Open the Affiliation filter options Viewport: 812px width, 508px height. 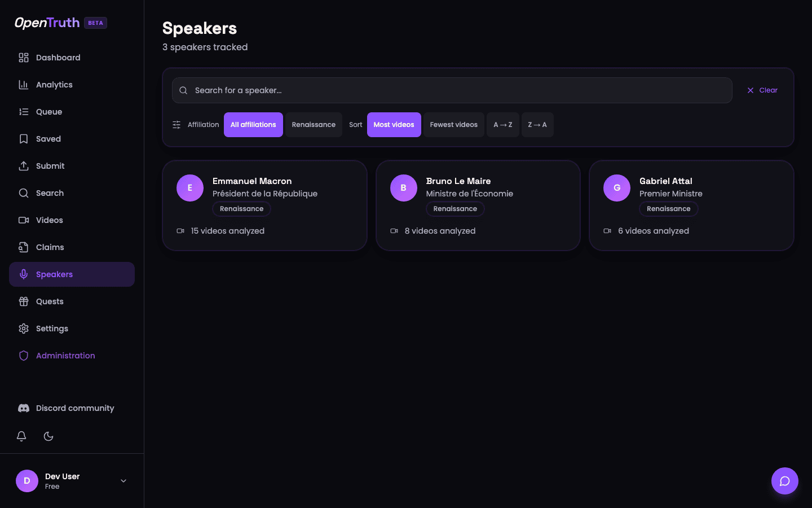point(176,124)
